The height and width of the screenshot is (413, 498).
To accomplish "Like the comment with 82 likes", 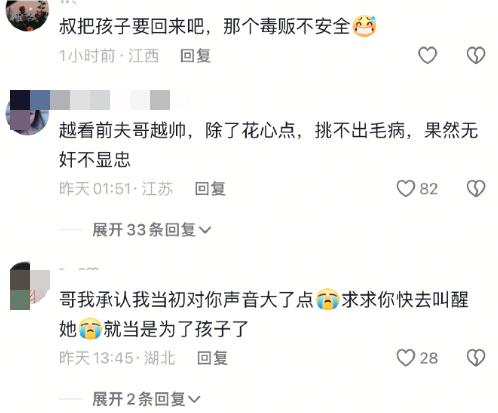I will [406, 189].
